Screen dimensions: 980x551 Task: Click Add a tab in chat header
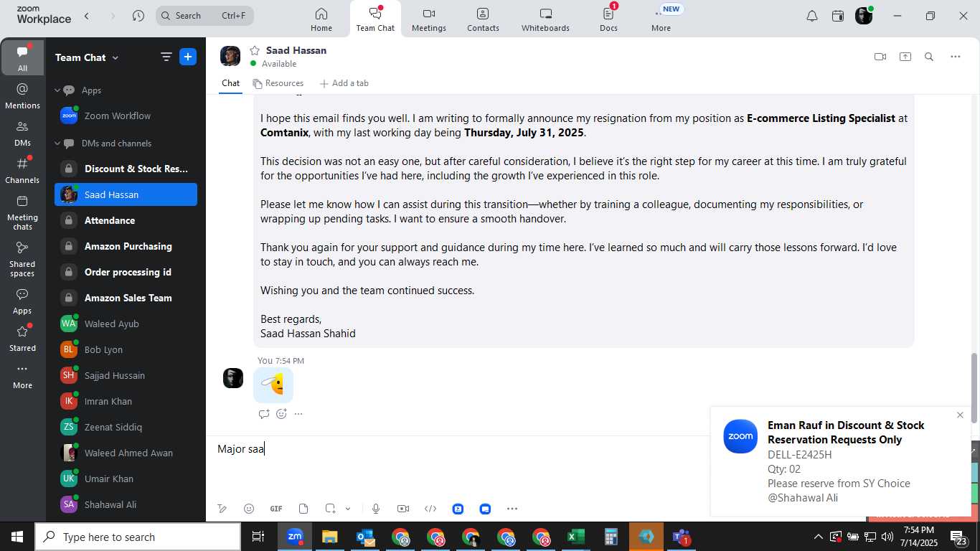click(344, 83)
